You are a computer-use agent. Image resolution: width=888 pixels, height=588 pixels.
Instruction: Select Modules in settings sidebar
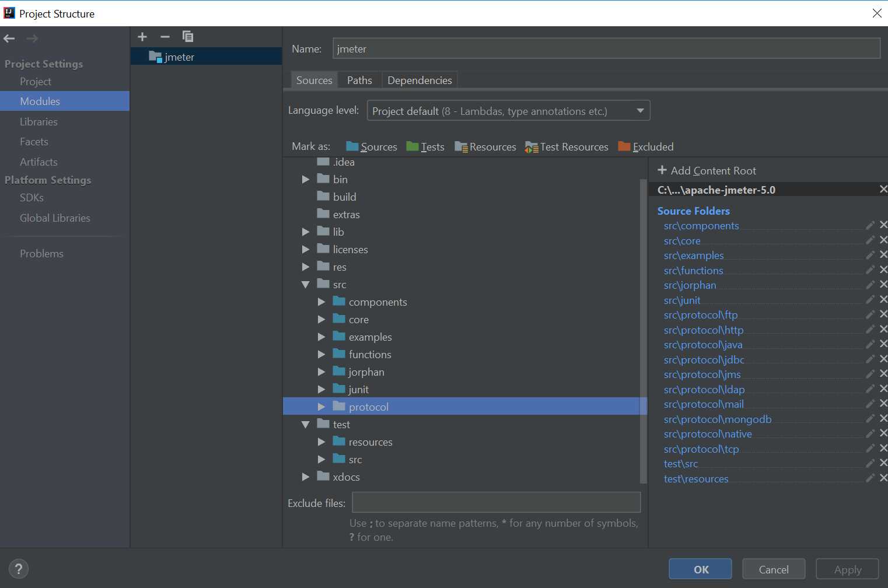click(x=65, y=101)
